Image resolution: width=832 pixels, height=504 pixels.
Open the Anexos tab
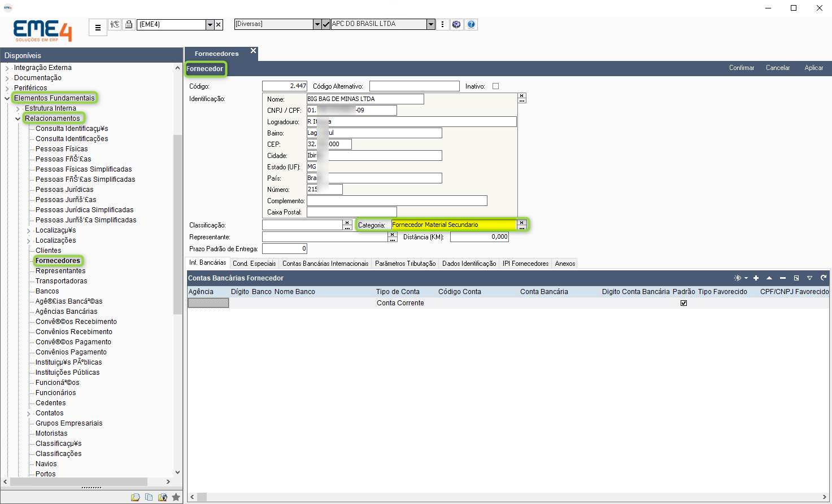(x=565, y=264)
